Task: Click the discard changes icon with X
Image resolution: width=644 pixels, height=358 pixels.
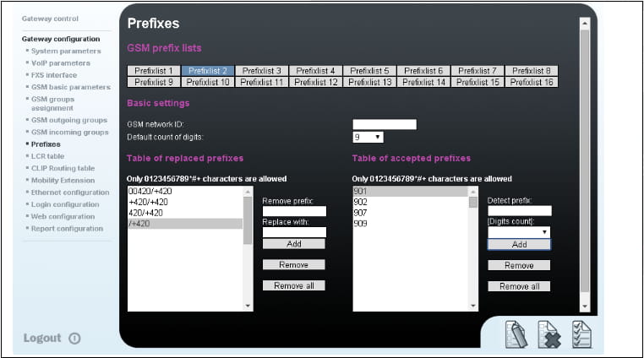Action: point(549,334)
